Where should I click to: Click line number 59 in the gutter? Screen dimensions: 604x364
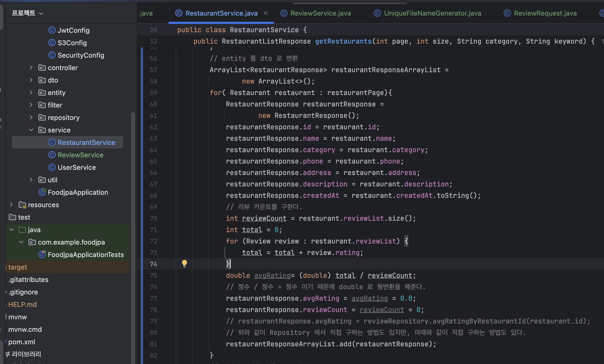(x=153, y=93)
